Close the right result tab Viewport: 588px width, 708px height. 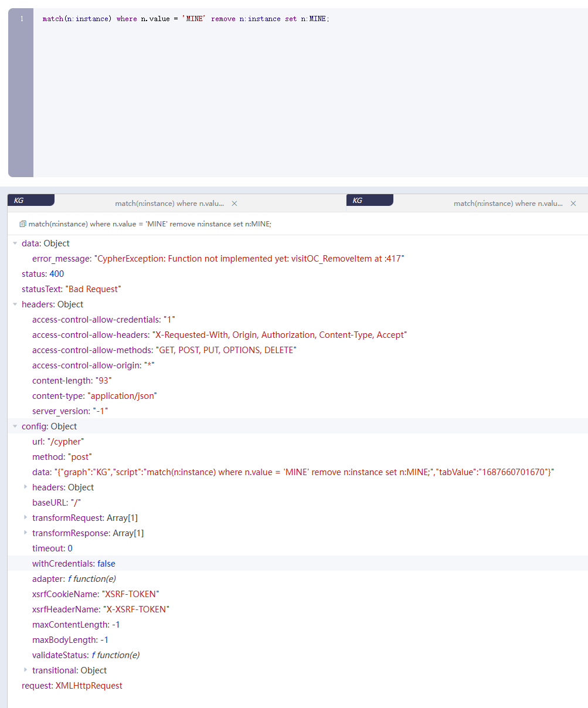(573, 203)
